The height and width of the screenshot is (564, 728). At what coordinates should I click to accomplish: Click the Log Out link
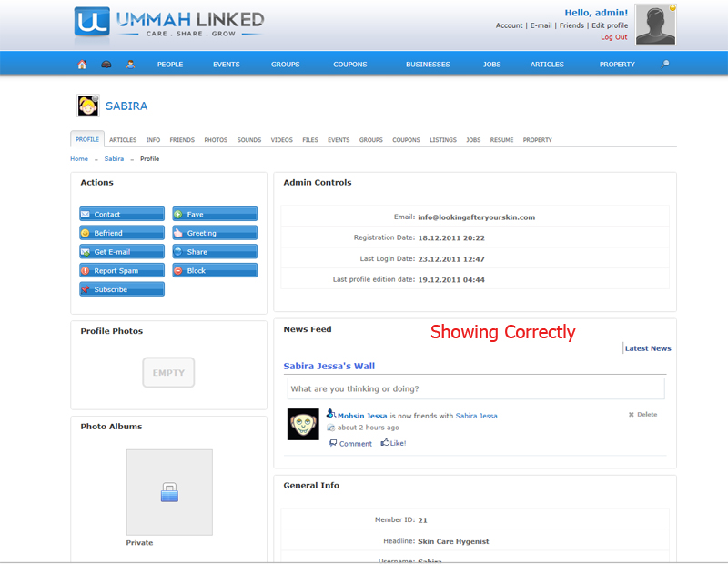[613, 37]
